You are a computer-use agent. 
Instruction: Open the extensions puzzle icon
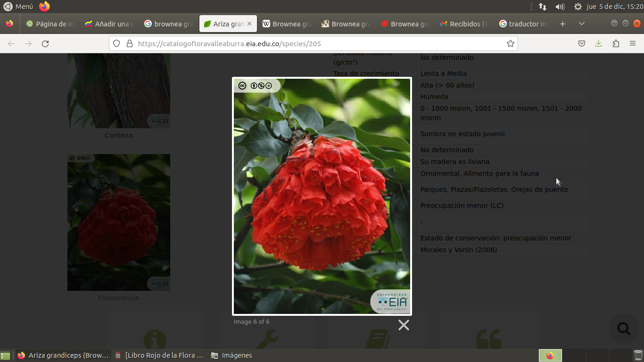[x=616, y=44]
